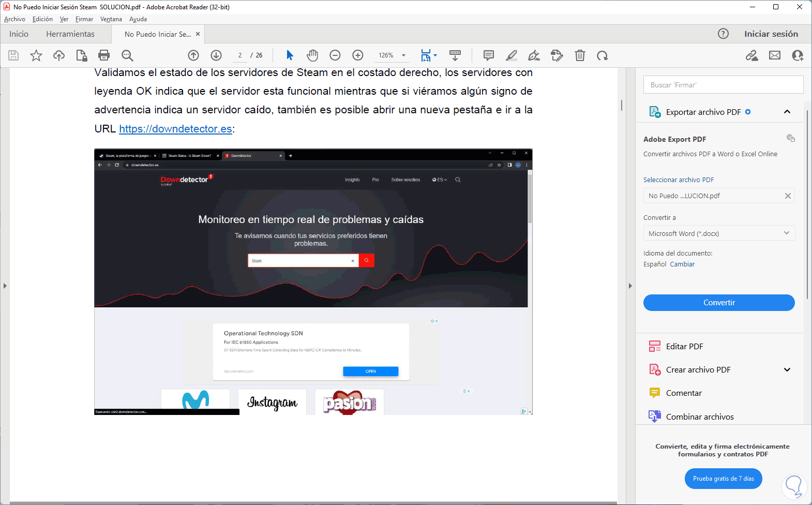Viewport: 812px width, 505px height.
Task: Open the help question mark icon
Action: pos(723,34)
